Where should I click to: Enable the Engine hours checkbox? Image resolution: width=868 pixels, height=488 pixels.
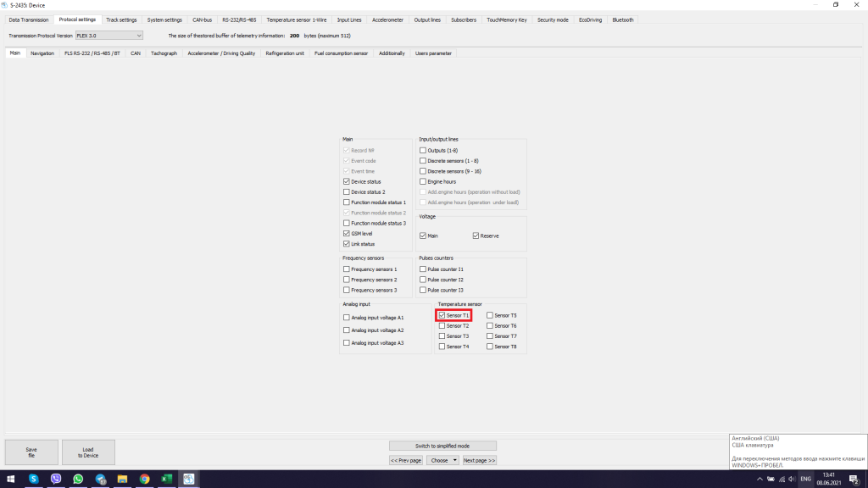tap(423, 181)
